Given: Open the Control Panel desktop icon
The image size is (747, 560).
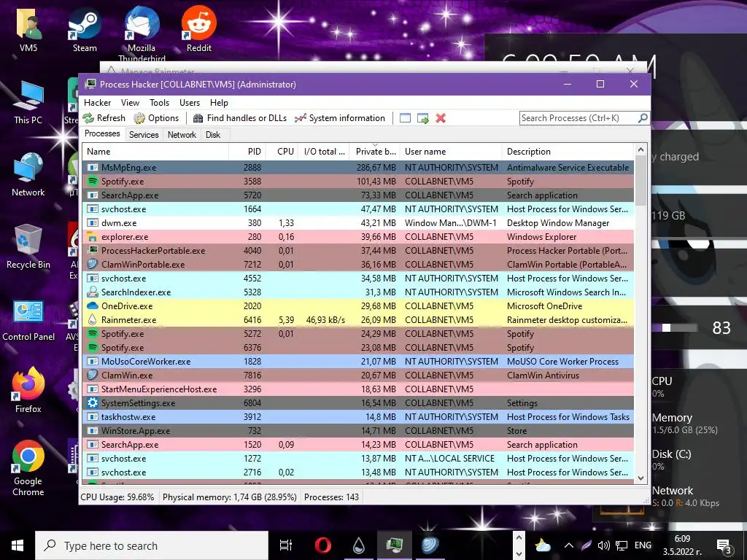Looking at the screenshot, I should 28,320.
